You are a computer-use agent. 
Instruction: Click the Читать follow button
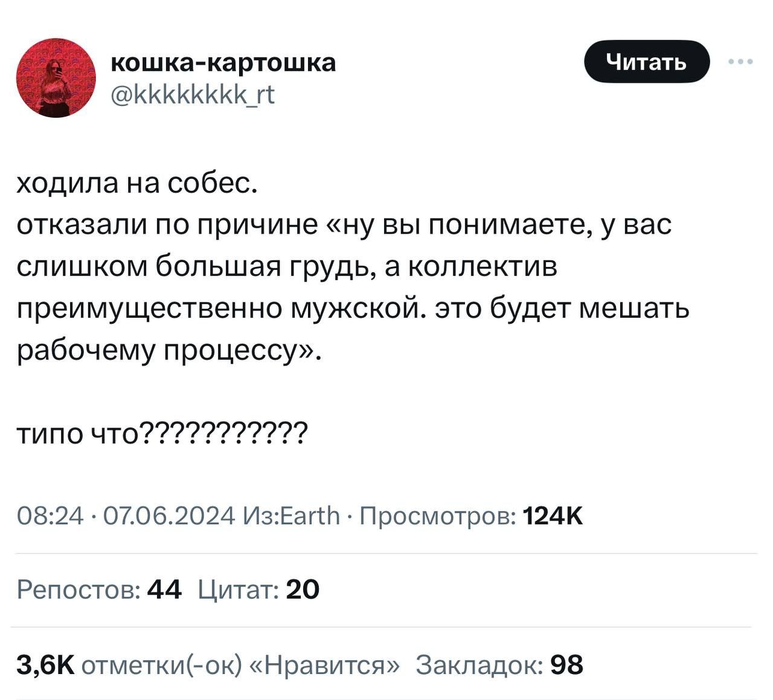tap(646, 61)
